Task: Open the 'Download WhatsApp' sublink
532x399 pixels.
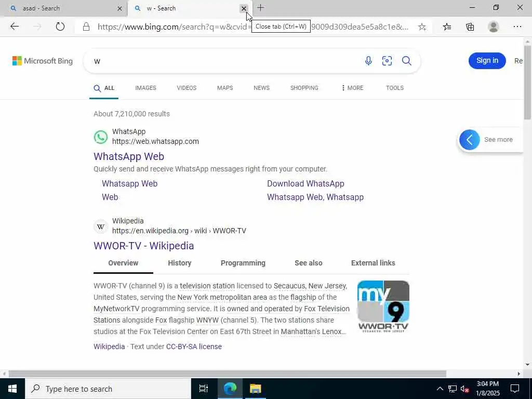Action: (x=305, y=183)
